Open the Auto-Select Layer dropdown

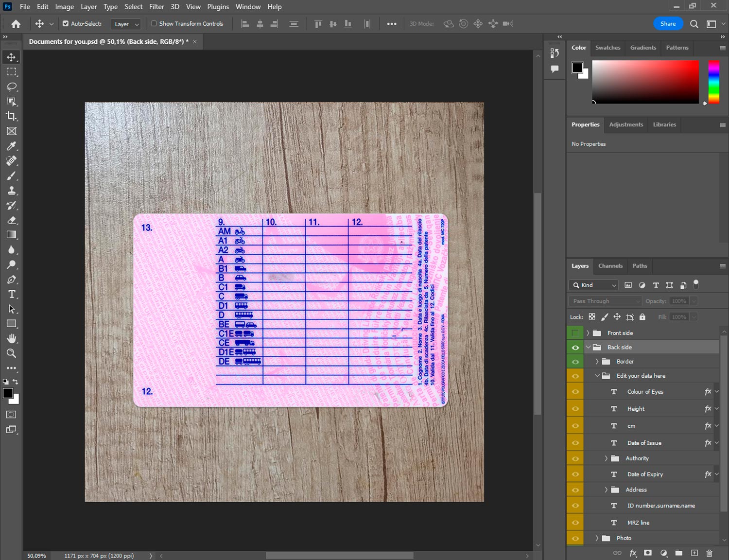pyautogui.click(x=126, y=24)
